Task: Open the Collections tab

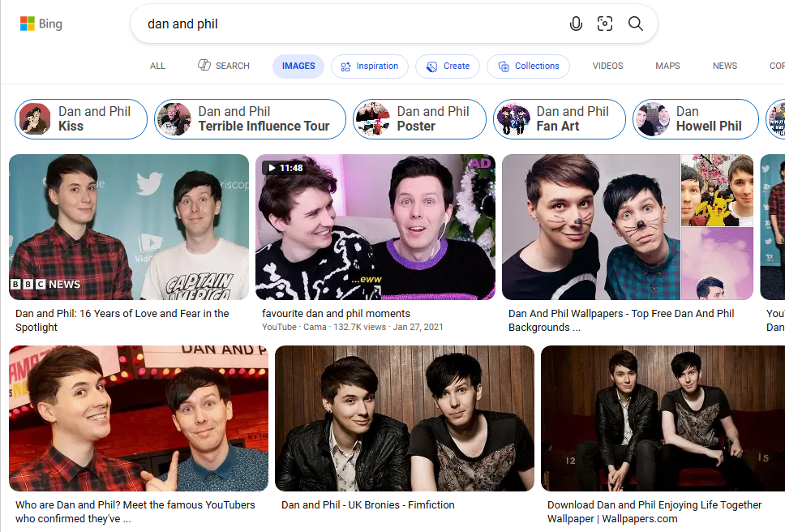Action: (528, 66)
